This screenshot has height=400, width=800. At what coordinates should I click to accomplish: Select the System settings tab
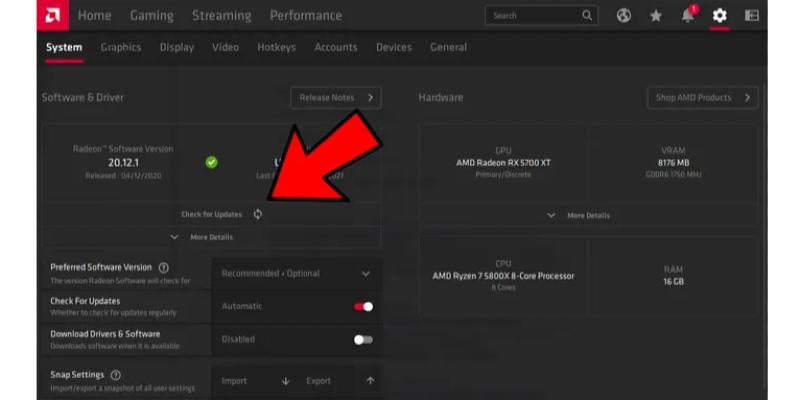pyautogui.click(x=64, y=47)
